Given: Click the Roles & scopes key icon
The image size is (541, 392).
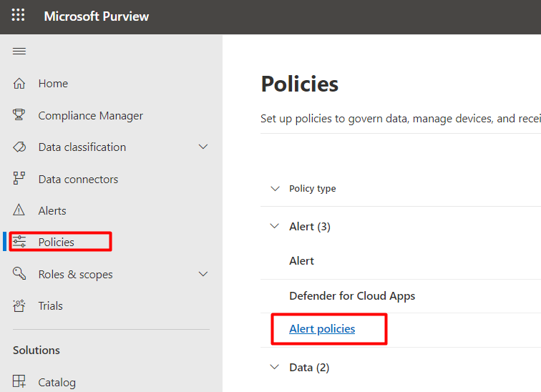Looking at the screenshot, I should pyautogui.click(x=19, y=274).
